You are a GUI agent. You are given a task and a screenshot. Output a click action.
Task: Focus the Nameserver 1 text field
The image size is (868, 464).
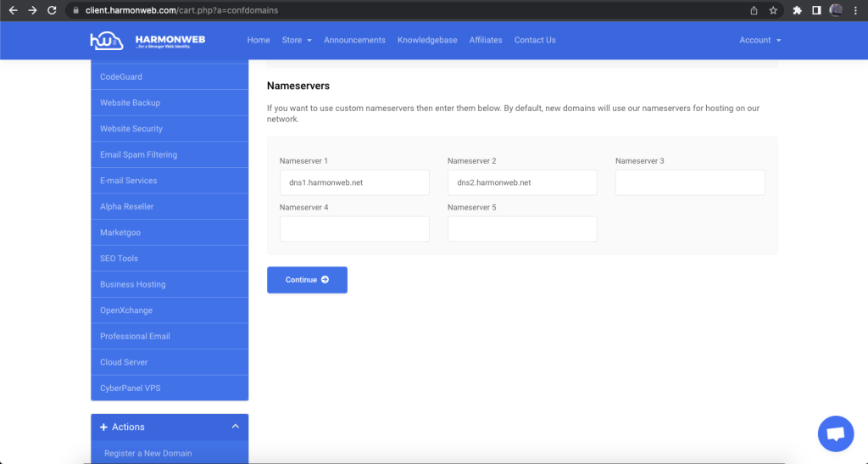354,182
